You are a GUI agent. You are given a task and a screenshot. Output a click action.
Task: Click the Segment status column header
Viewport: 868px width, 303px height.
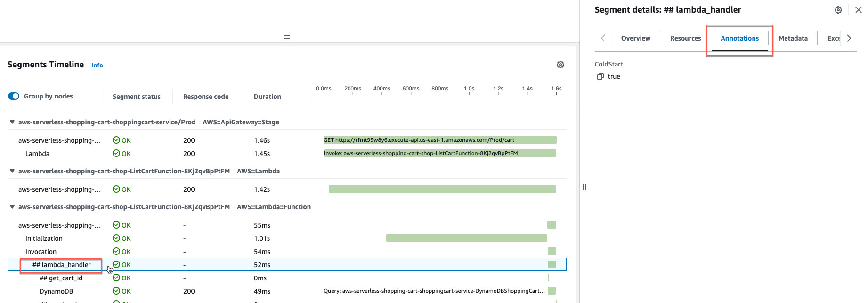click(x=136, y=97)
